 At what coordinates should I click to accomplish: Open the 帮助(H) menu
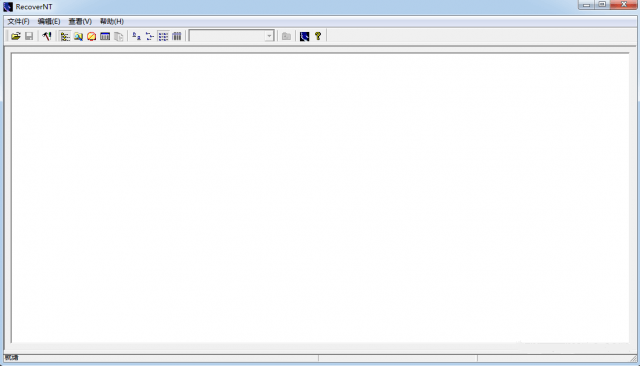(112, 21)
